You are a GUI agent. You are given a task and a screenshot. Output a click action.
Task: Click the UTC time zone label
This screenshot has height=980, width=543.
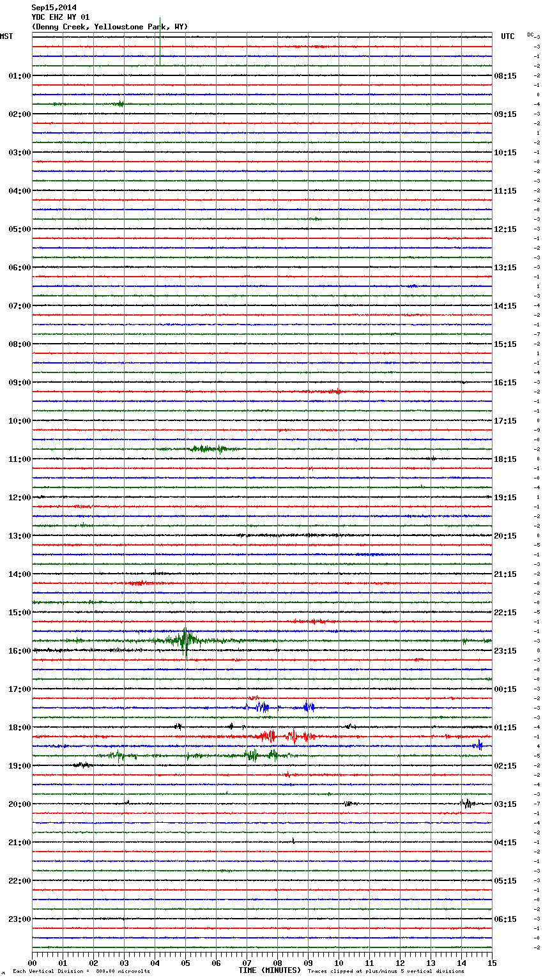(x=508, y=36)
